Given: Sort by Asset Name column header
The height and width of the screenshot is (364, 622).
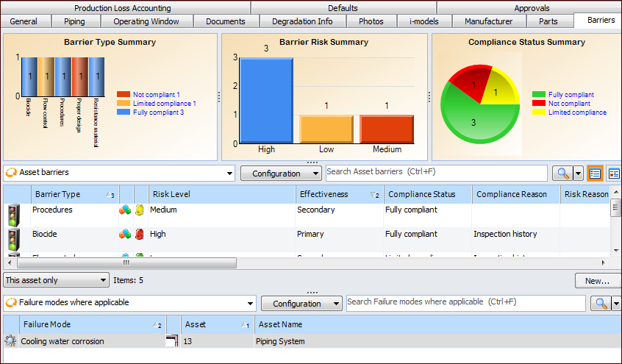Looking at the screenshot, I should point(436,325).
